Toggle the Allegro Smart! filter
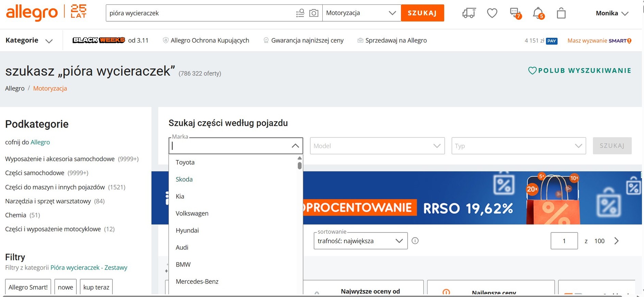 pos(28,287)
